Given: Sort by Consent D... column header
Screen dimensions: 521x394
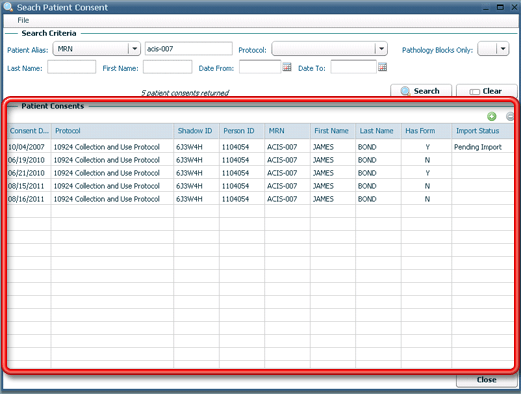Looking at the screenshot, I should click(x=29, y=131).
